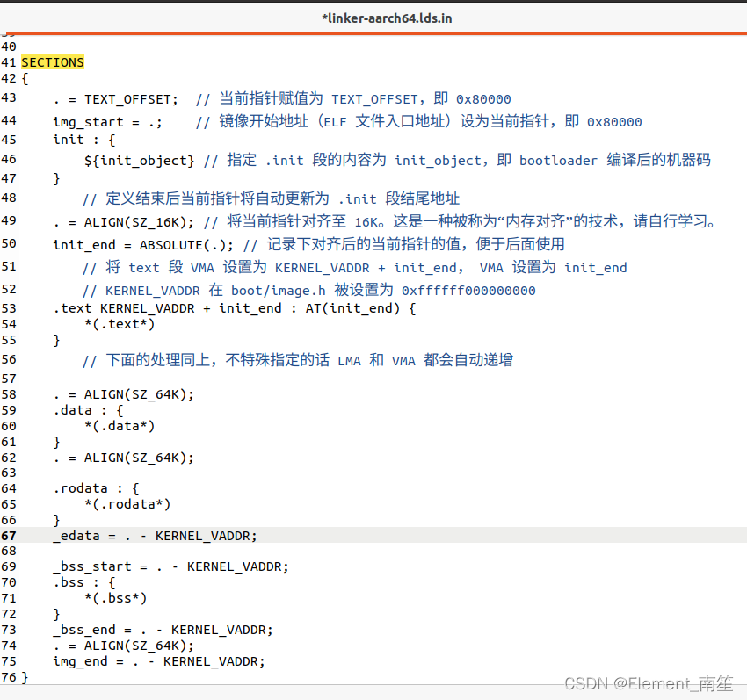Click the ${init_object} placeholder text

pyautogui.click(x=138, y=160)
